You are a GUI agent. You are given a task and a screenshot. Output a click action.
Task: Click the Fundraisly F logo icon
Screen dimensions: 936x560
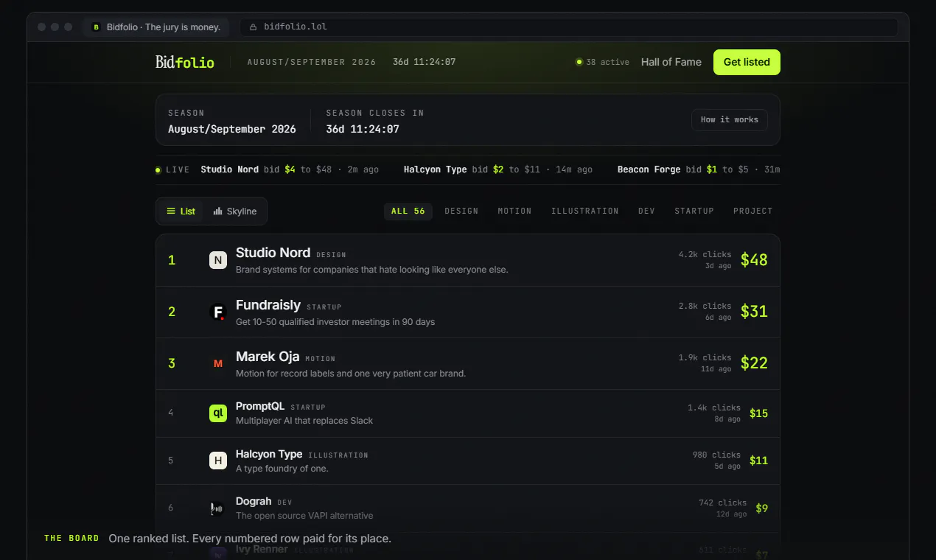coord(218,312)
